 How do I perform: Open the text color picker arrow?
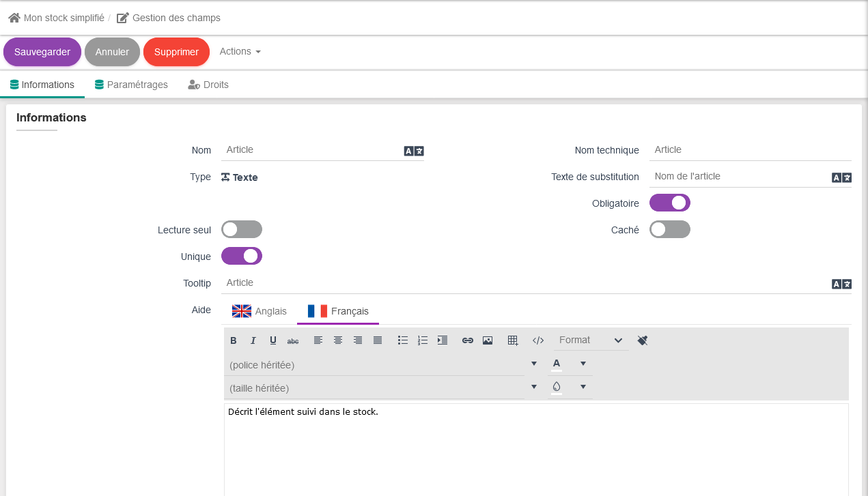tap(583, 364)
